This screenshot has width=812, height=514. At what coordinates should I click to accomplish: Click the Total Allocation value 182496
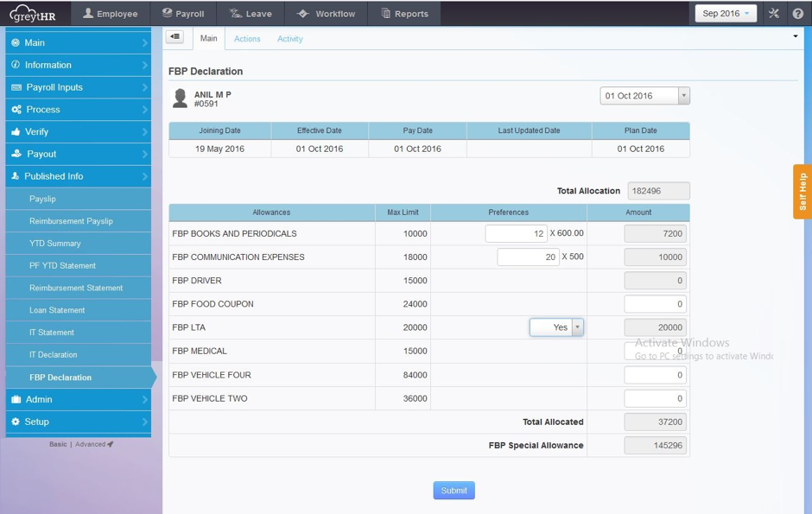658,191
